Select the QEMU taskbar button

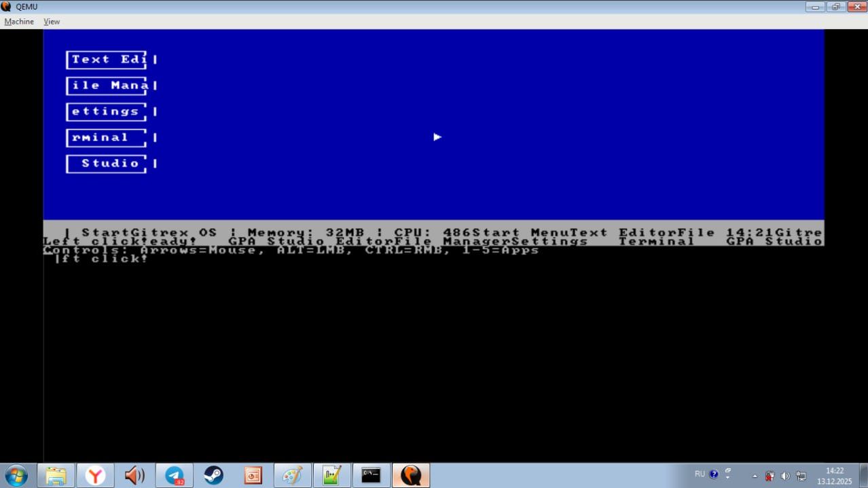point(411,476)
